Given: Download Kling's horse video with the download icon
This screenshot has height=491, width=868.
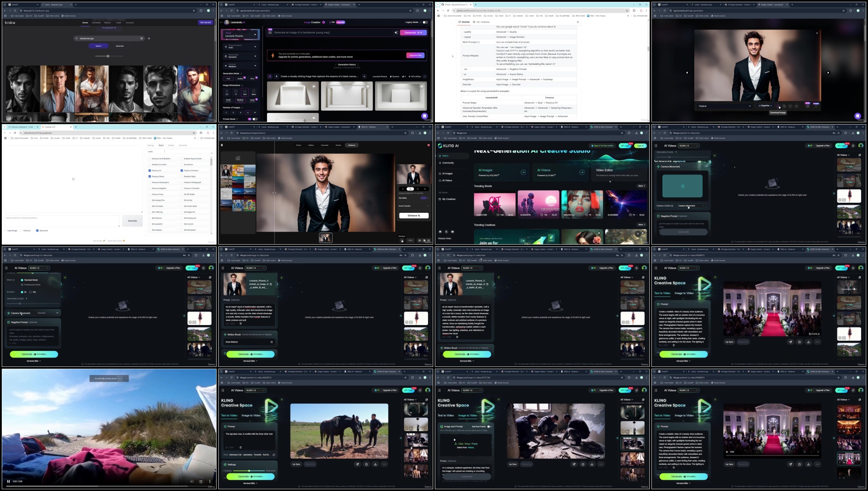Looking at the screenshot, I should [x=375, y=464].
